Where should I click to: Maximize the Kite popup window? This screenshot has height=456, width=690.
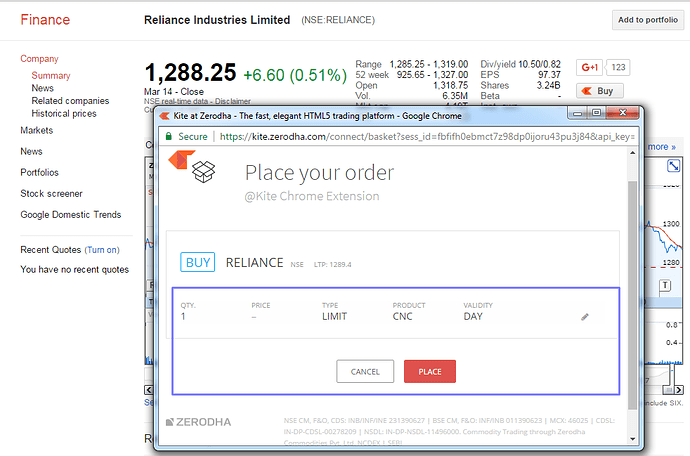coord(596,113)
